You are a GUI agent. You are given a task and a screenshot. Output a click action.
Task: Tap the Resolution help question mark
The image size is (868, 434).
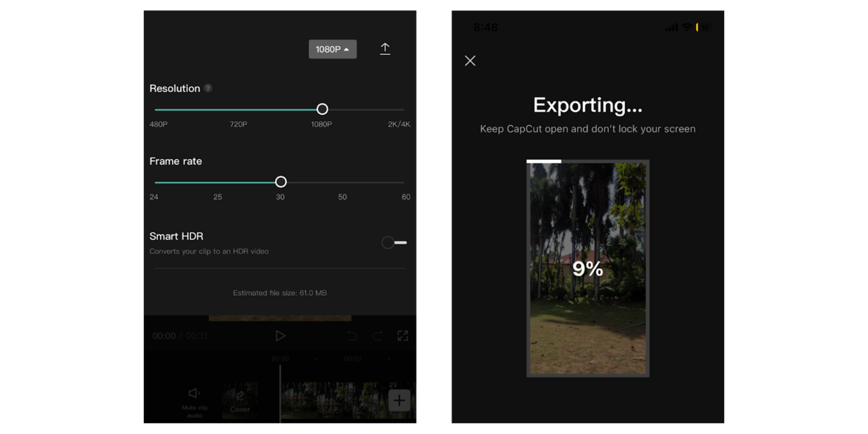[208, 88]
